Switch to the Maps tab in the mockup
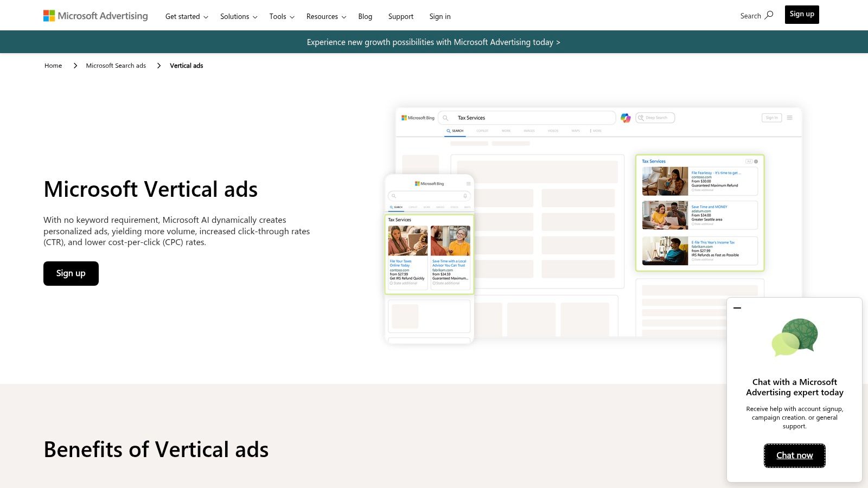 (x=576, y=131)
